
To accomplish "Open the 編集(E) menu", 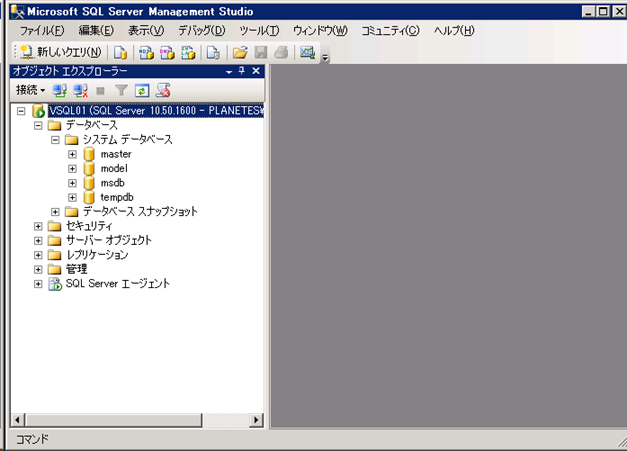I will (x=96, y=30).
